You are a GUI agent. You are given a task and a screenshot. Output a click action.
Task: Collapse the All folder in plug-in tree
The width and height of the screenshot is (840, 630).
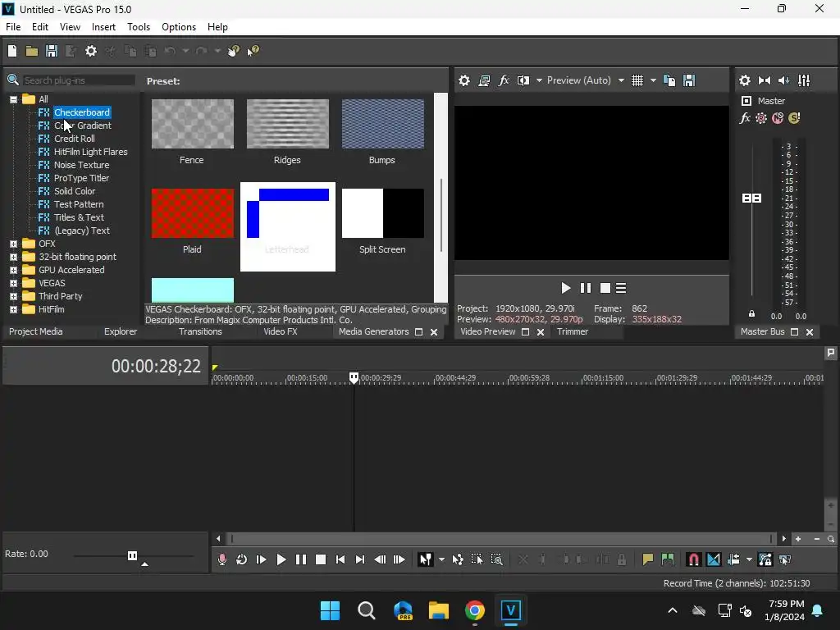coord(13,99)
